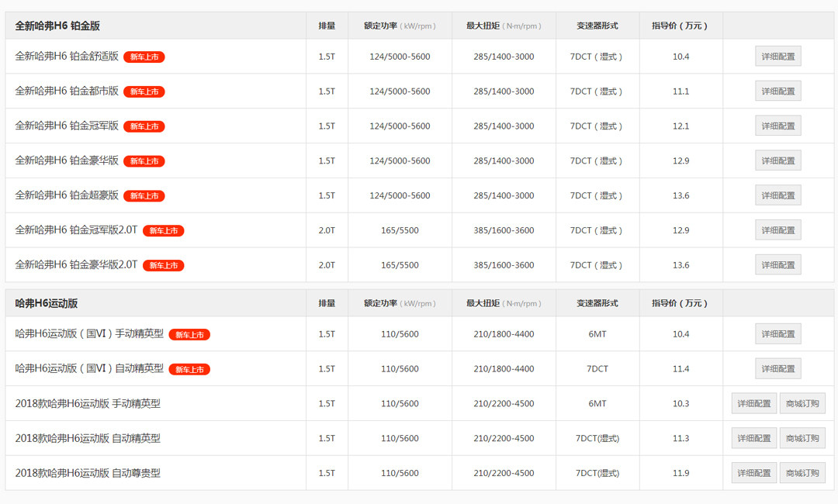Select the 2018款哈弗H6运动版 自动精英型 model name

click(x=88, y=439)
